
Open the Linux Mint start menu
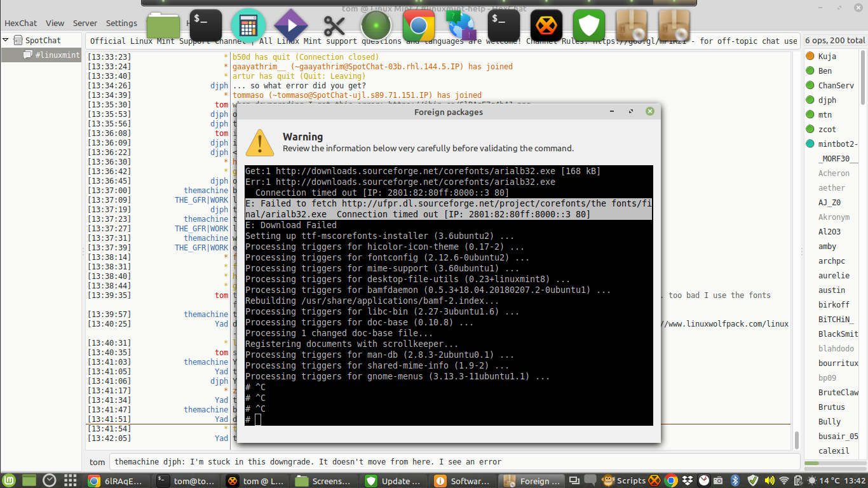click(9, 480)
